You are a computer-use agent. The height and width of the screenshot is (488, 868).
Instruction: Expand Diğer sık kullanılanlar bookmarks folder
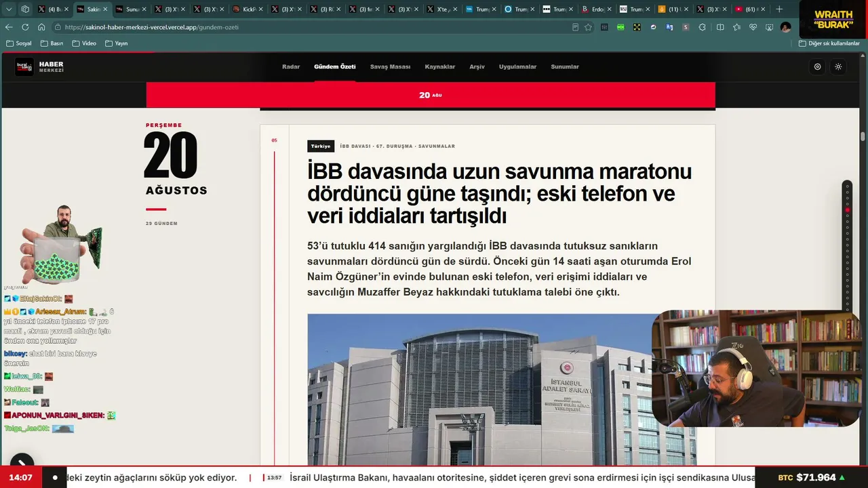pyautogui.click(x=829, y=43)
